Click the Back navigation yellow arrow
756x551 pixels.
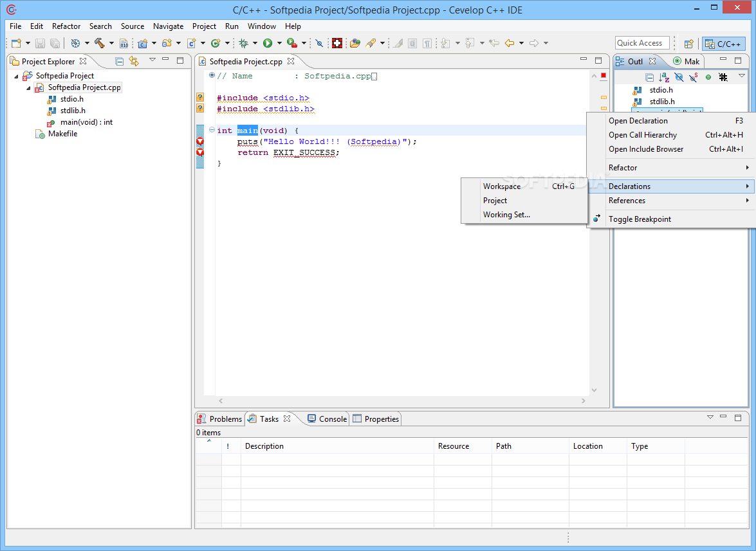[x=510, y=43]
